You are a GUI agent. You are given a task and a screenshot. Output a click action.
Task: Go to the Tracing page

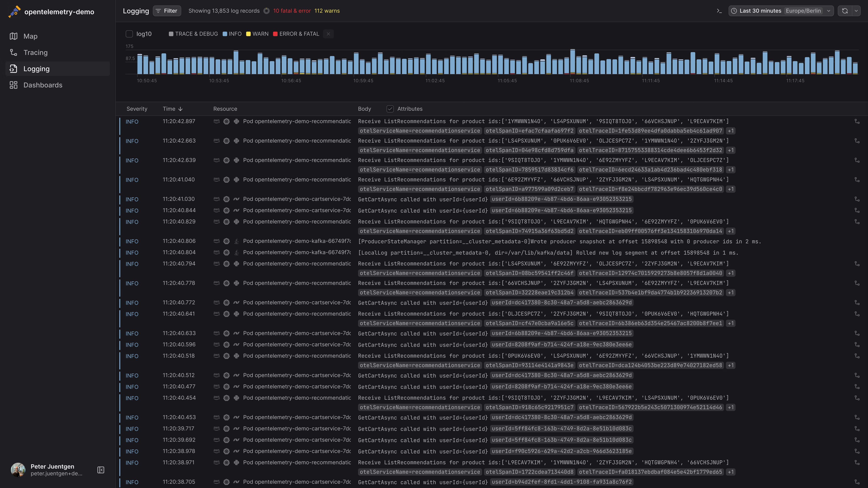[x=35, y=53]
